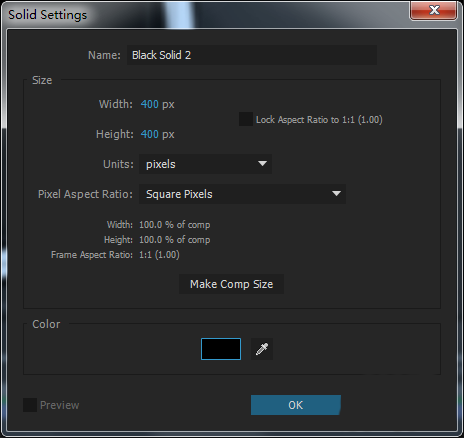The height and width of the screenshot is (438, 464).
Task: Select the Height 400 value
Action: [150, 134]
